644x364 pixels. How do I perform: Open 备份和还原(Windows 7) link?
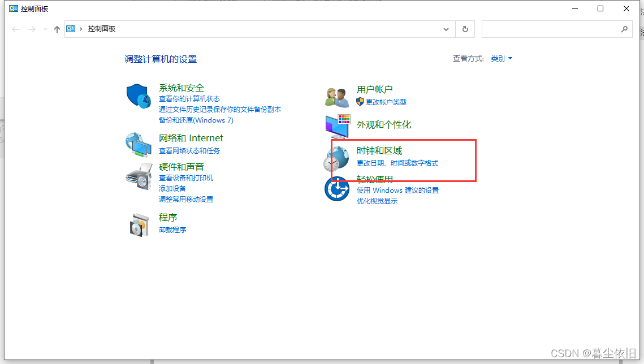click(196, 120)
